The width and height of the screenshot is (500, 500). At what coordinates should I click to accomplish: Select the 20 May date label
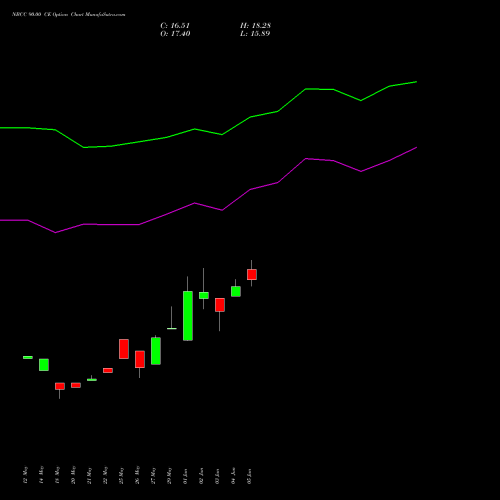[73, 475]
